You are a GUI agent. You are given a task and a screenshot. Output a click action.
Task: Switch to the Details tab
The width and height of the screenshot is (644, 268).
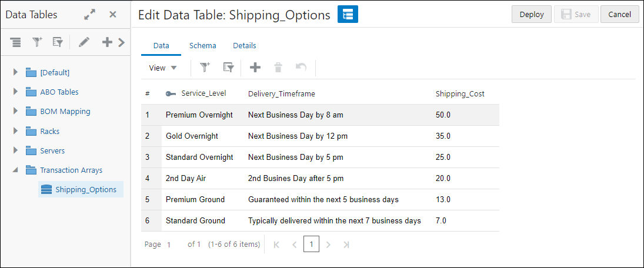click(x=245, y=46)
